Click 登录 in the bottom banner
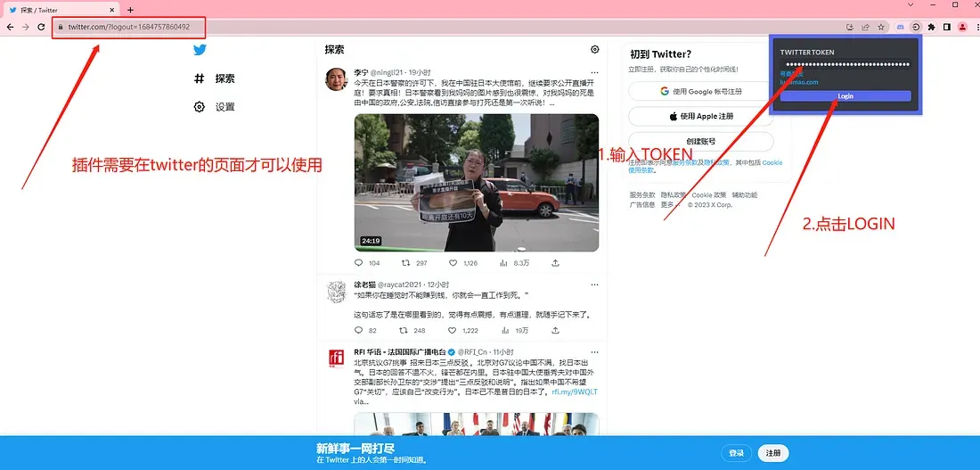 (x=736, y=453)
